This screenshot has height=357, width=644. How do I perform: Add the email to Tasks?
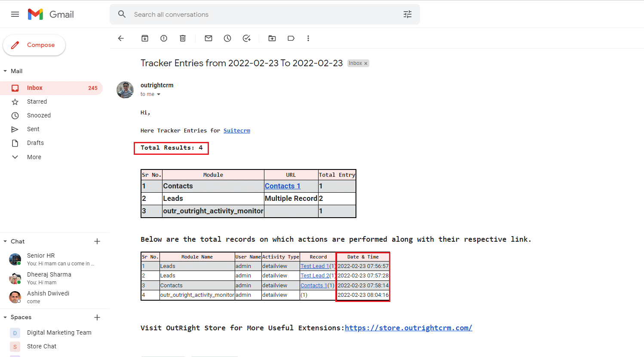247,38
